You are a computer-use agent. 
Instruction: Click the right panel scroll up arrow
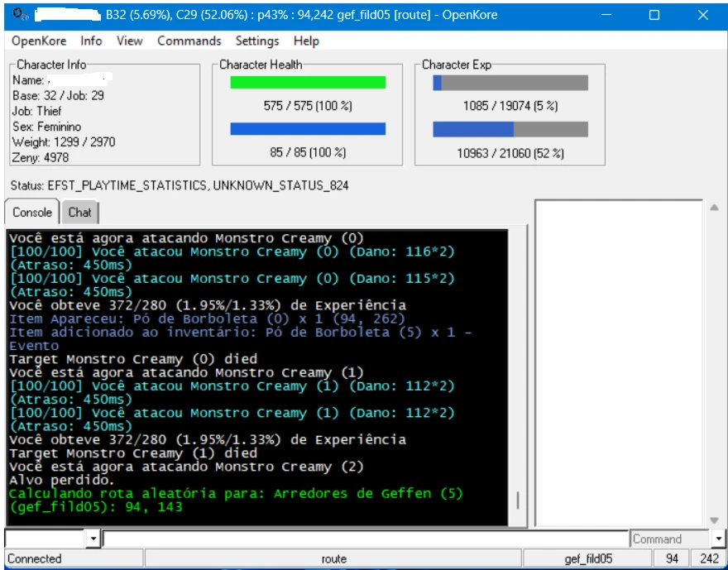coord(715,208)
